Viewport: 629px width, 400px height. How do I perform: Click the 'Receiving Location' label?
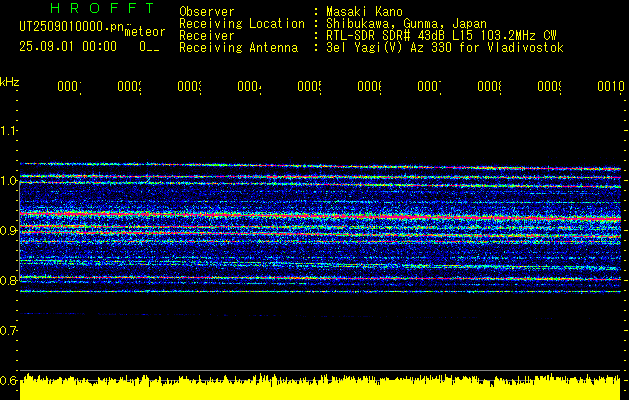[x=242, y=24]
